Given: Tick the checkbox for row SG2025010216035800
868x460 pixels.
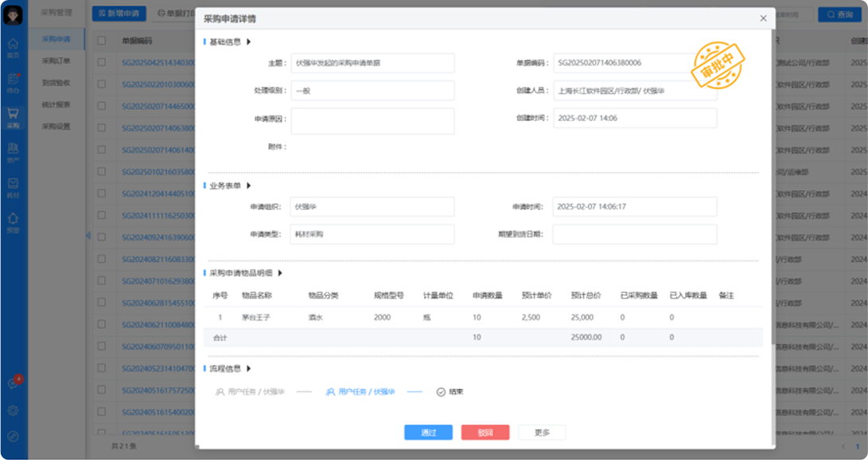Looking at the screenshot, I should click(101, 171).
